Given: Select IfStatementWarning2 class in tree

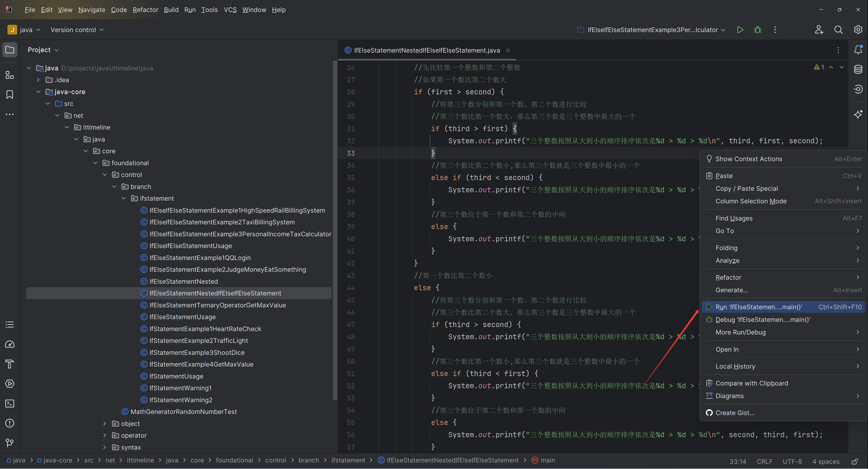Looking at the screenshot, I should click(x=181, y=400).
